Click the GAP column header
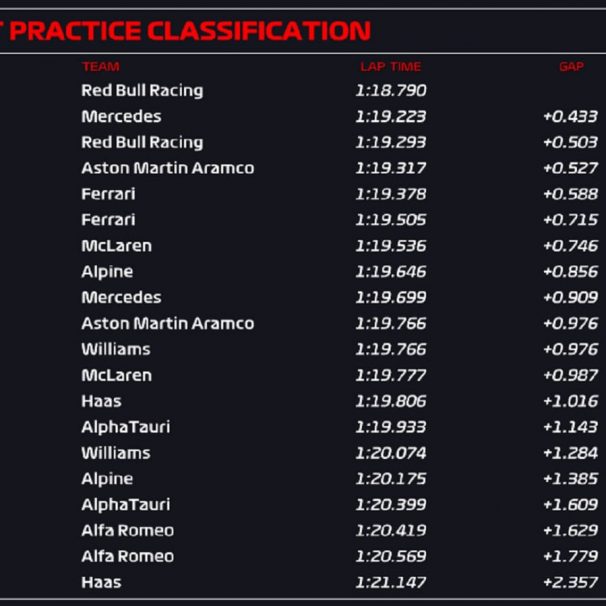The width and height of the screenshot is (606, 606). tap(571, 66)
